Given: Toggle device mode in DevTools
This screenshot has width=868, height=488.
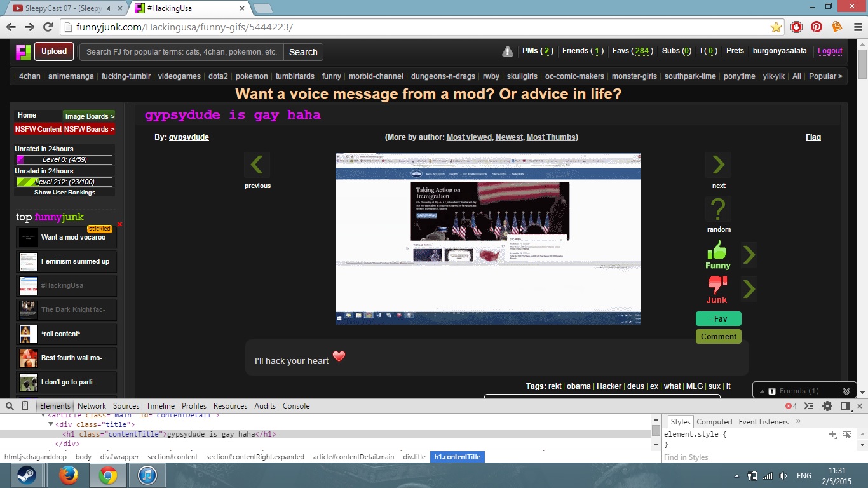Looking at the screenshot, I should pyautogui.click(x=25, y=406).
